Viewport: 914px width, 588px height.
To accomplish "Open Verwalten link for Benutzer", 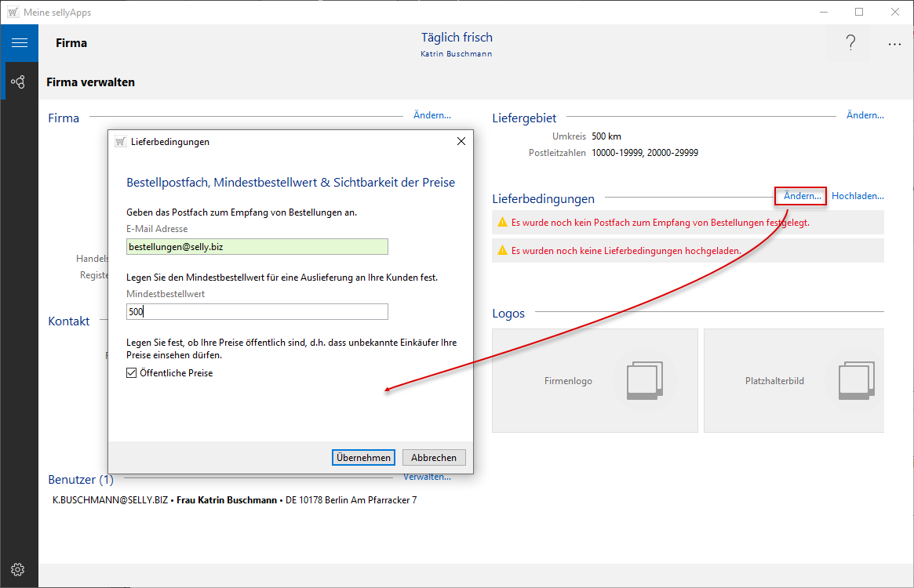I will (x=427, y=477).
